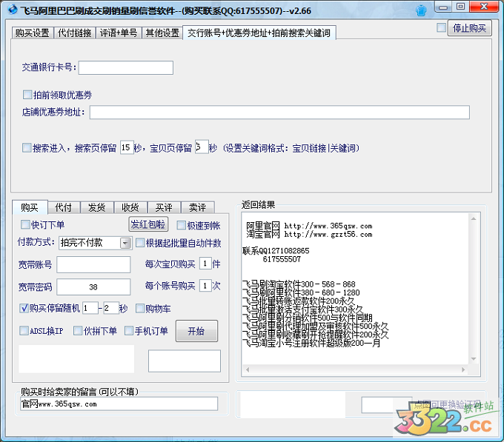Click the 交通银行卡号 input field
The width and height of the screenshot is (504, 442).
pos(126,67)
